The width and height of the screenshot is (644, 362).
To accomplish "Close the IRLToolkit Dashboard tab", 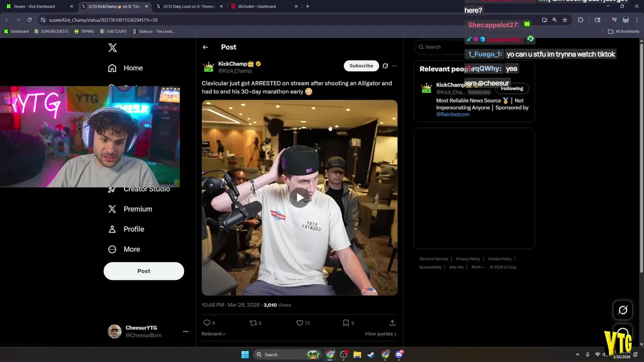I will click(x=296, y=7).
